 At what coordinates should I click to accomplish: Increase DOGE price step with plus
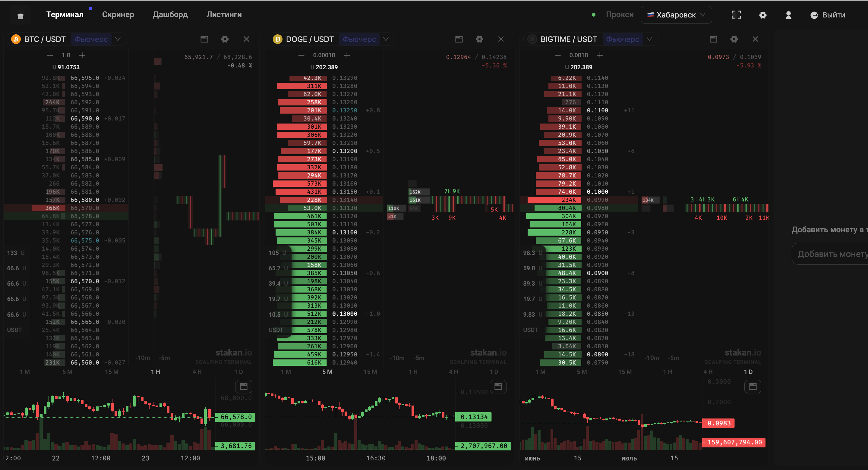click(347, 55)
